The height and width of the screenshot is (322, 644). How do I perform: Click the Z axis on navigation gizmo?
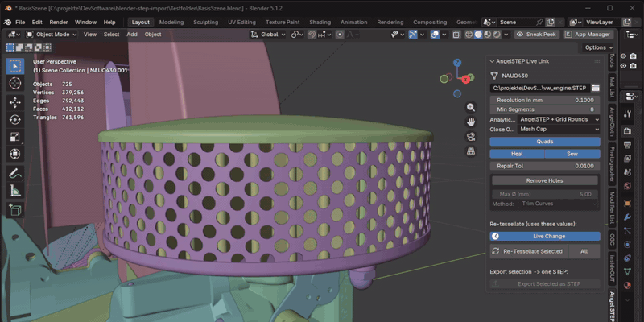(457, 63)
